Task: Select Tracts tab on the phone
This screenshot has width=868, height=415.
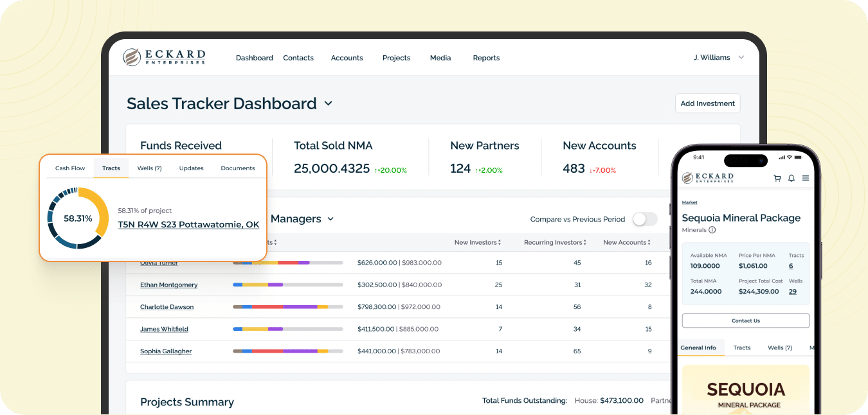Action: (x=742, y=348)
